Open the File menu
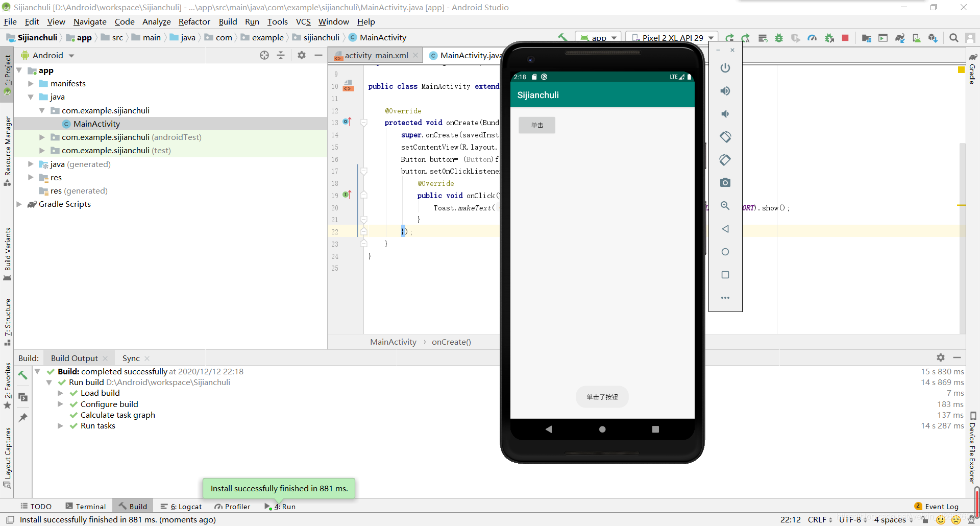 (x=10, y=21)
